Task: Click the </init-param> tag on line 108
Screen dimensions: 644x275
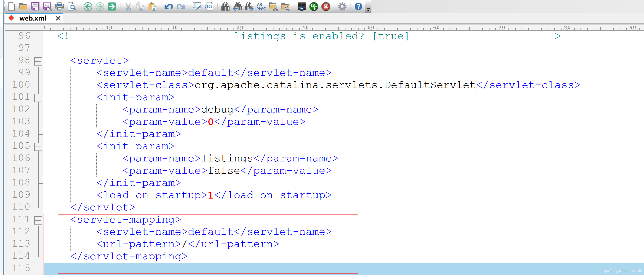Action: 139,183
